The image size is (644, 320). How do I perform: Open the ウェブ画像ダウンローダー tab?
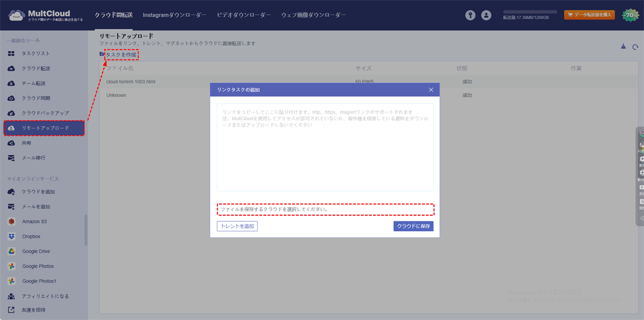(x=313, y=16)
